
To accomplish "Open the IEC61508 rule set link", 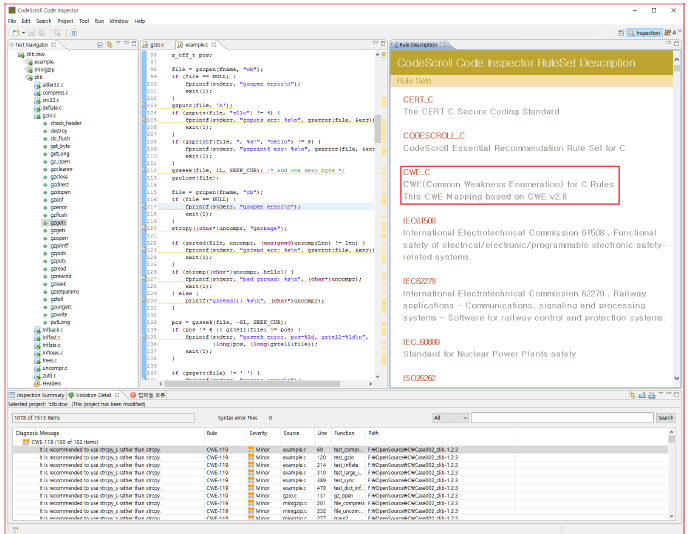I will pos(419,221).
